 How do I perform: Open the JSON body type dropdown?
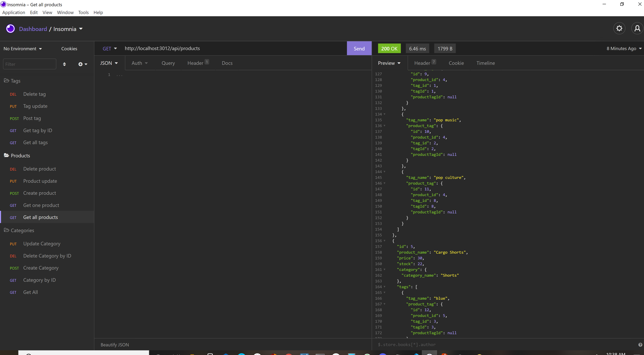point(109,63)
